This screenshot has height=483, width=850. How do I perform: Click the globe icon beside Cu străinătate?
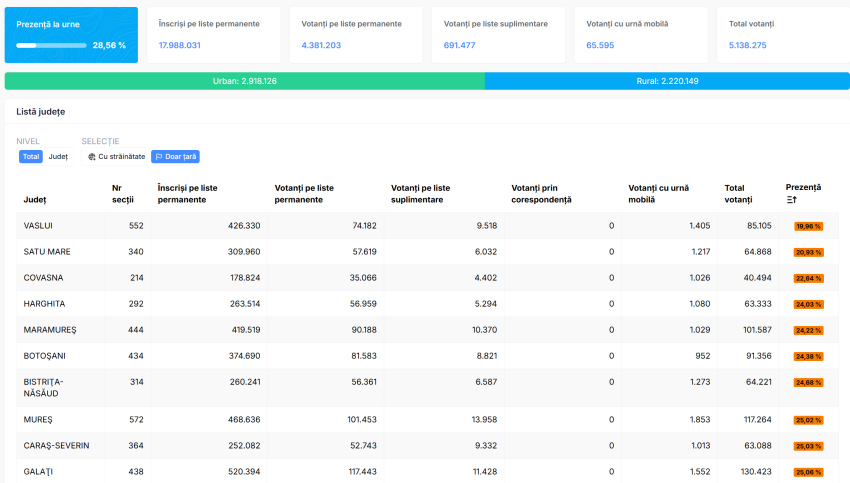pyautogui.click(x=92, y=157)
